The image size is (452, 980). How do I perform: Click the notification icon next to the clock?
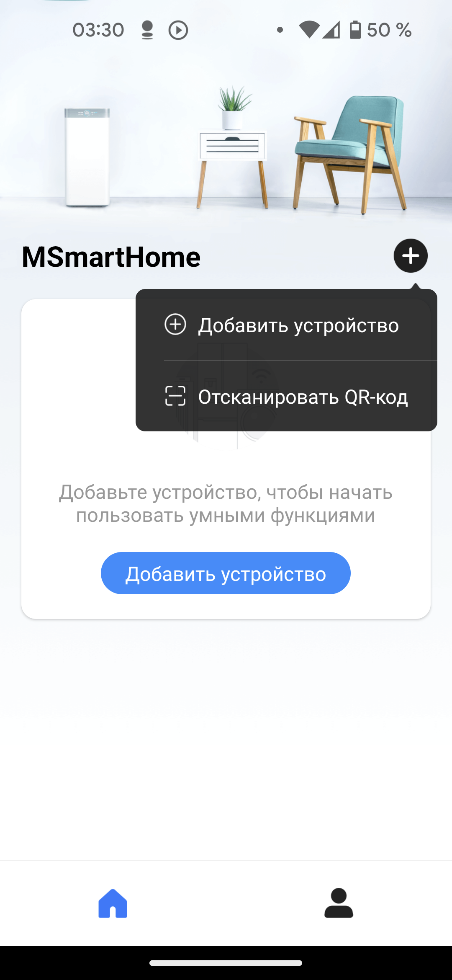click(147, 30)
